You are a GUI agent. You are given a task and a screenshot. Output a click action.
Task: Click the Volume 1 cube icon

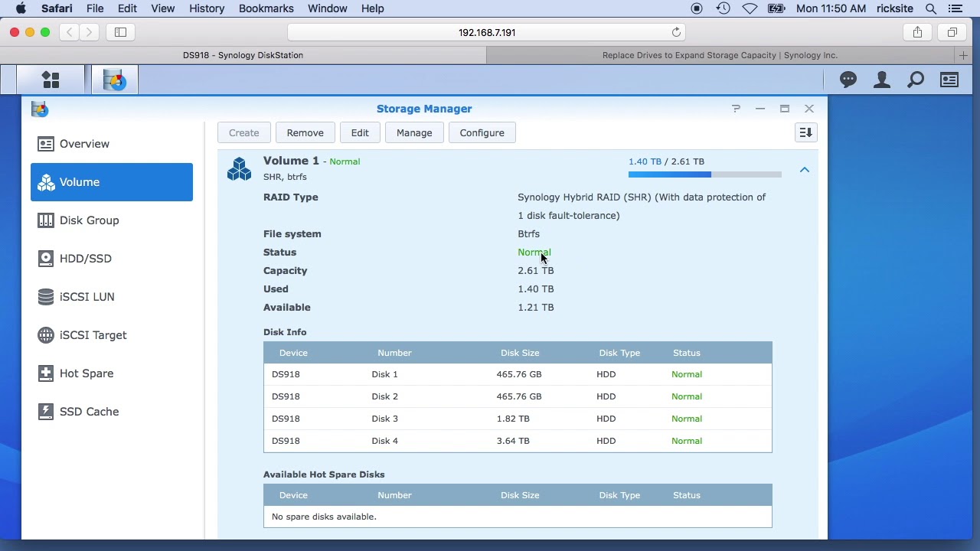coord(239,168)
